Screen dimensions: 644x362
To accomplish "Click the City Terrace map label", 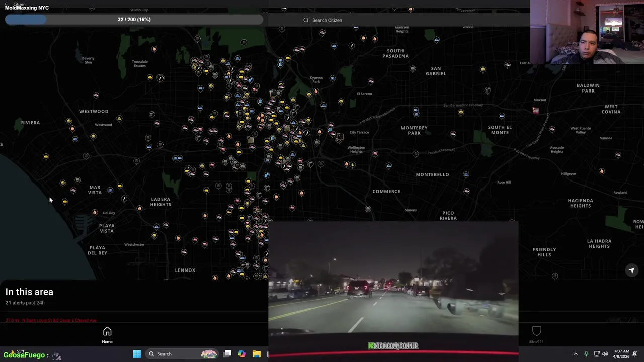I will 359,132.
